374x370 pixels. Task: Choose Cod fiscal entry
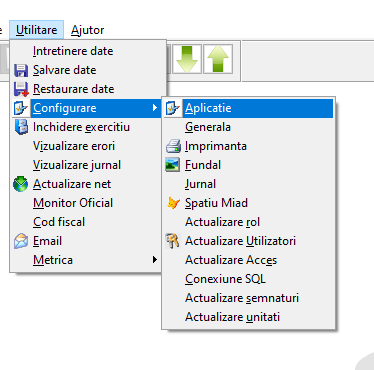88,222
